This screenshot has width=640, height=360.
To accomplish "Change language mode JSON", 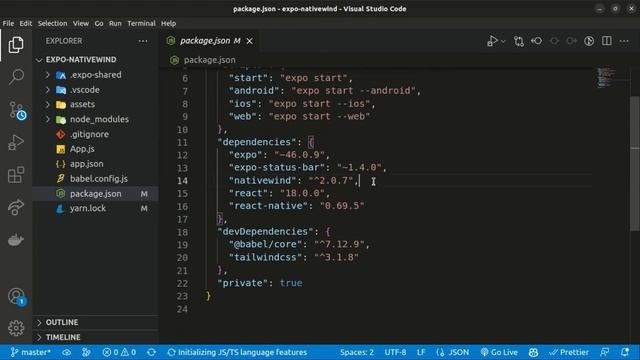I will [x=453, y=352].
